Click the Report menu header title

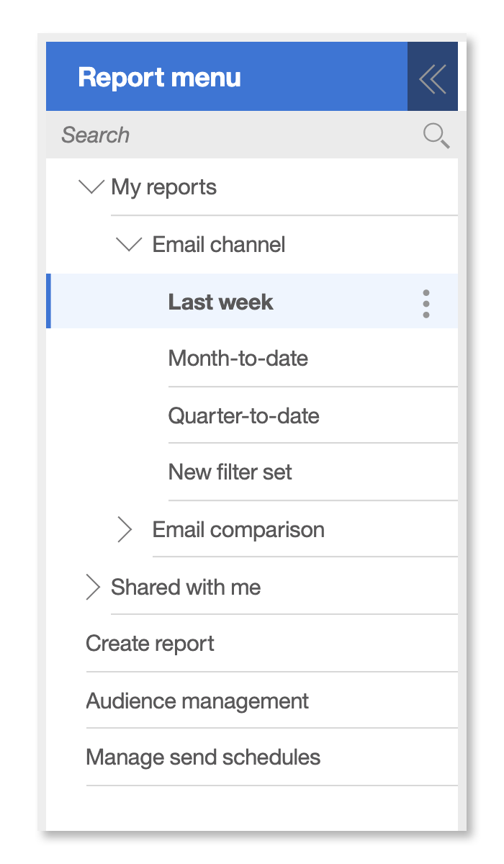(159, 77)
